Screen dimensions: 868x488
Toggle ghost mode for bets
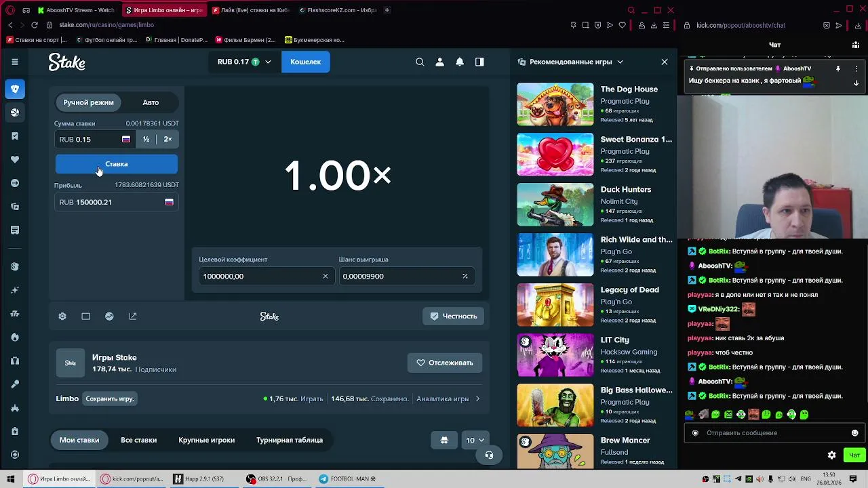click(x=444, y=440)
